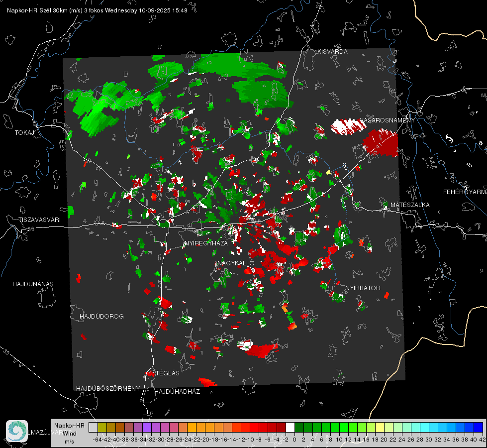Click the light gray first legend swatch

pyautogui.click(x=93, y=427)
